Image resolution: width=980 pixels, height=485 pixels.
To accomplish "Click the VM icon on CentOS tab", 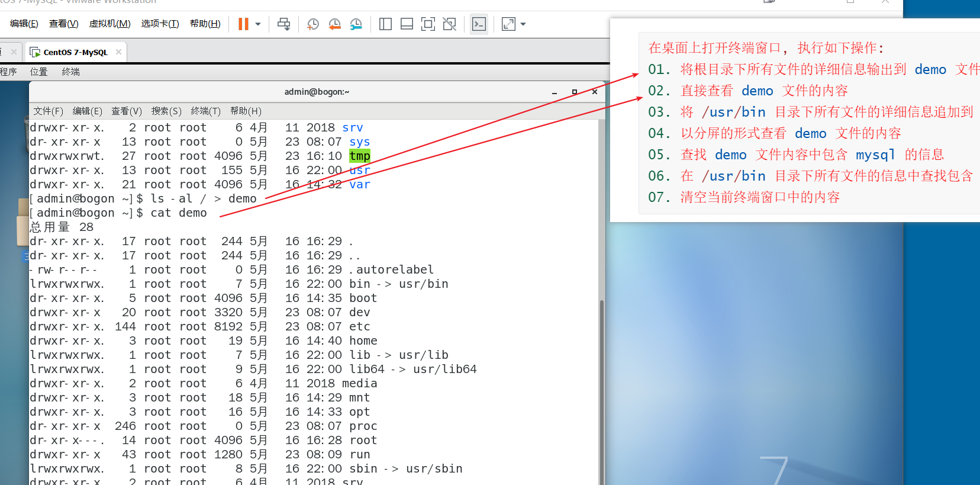I will [36, 52].
